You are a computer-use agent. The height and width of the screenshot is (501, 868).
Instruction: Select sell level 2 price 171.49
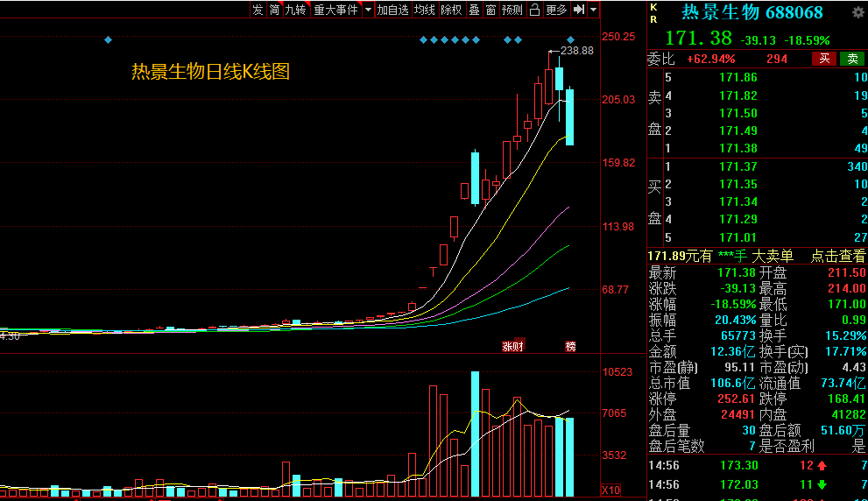click(x=737, y=131)
